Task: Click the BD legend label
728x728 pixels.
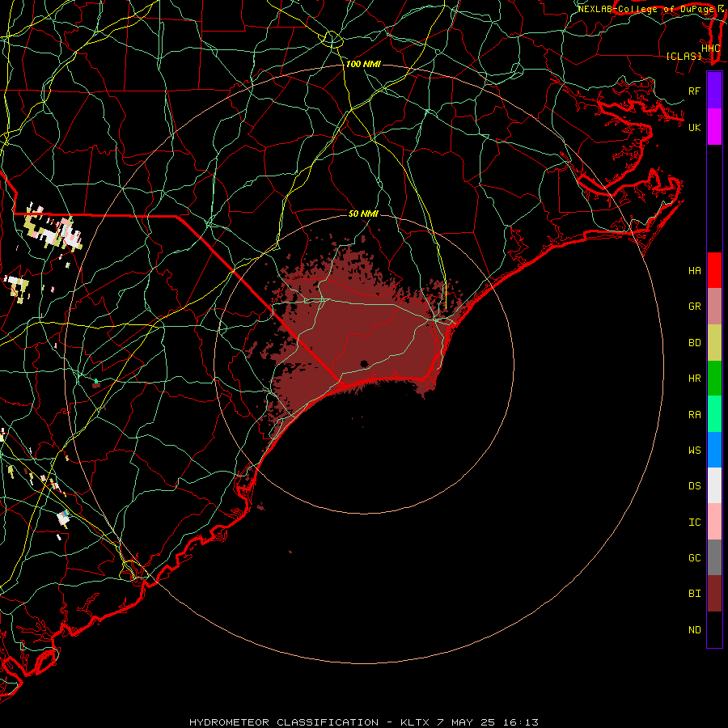Action: pyautogui.click(x=694, y=343)
